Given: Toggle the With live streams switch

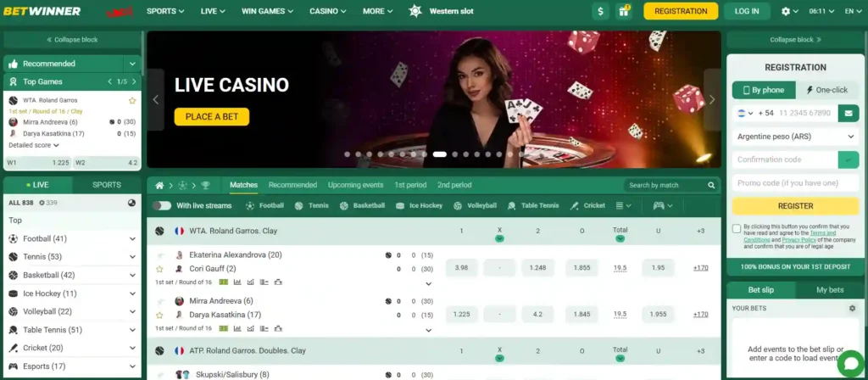Looking at the screenshot, I should [x=162, y=205].
